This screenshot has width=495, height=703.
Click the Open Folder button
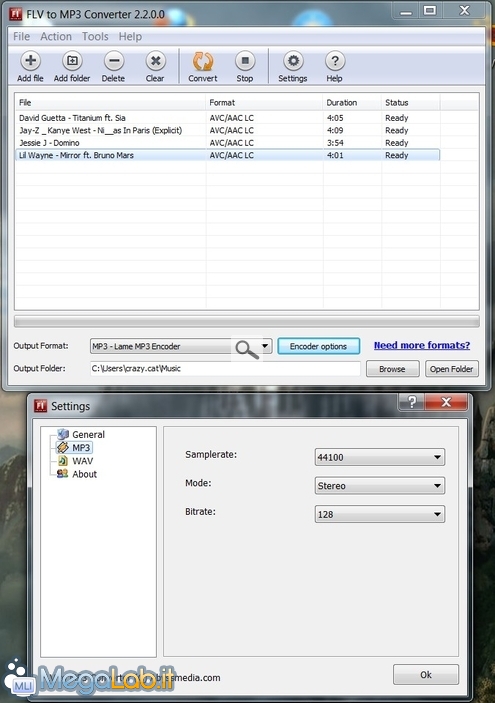452,369
